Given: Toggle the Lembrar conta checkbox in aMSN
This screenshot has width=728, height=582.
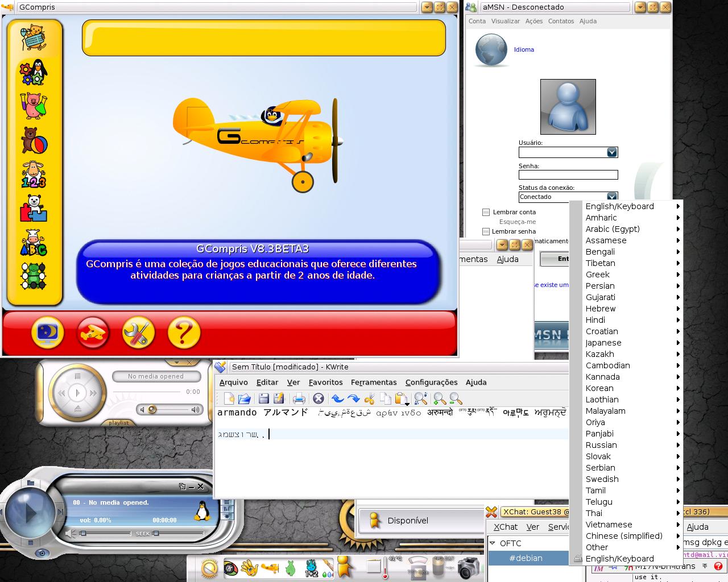Looking at the screenshot, I should click(486, 212).
